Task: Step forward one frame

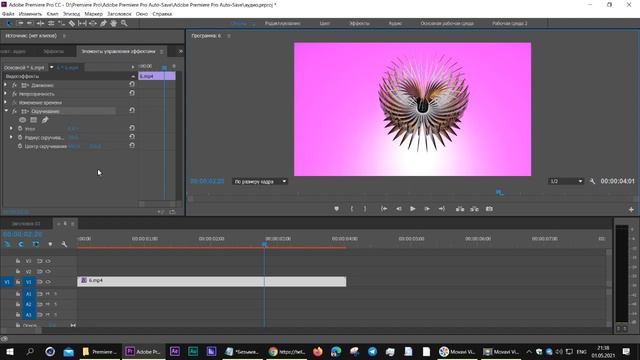Action: click(x=427, y=209)
